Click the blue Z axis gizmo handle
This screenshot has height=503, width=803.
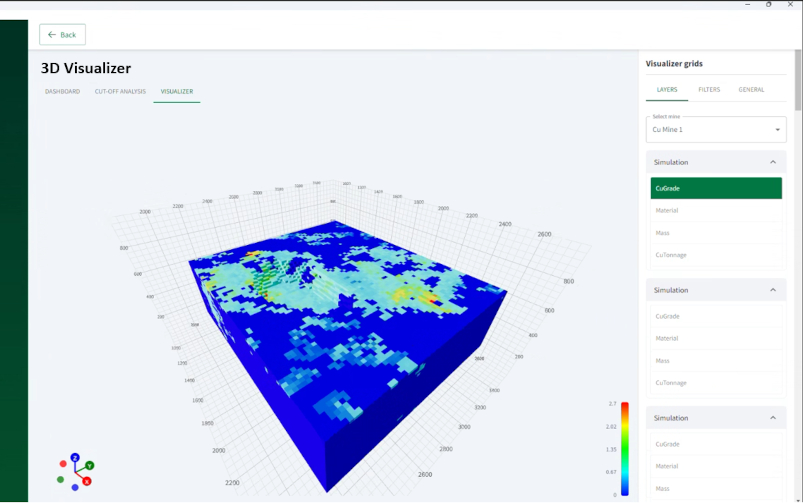click(x=75, y=457)
